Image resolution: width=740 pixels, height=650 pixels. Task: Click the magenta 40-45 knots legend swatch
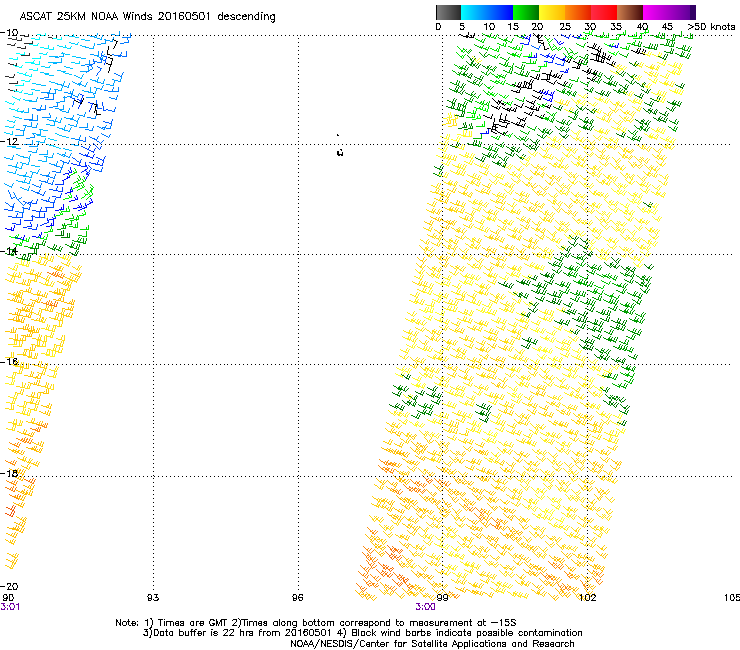coord(656,12)
